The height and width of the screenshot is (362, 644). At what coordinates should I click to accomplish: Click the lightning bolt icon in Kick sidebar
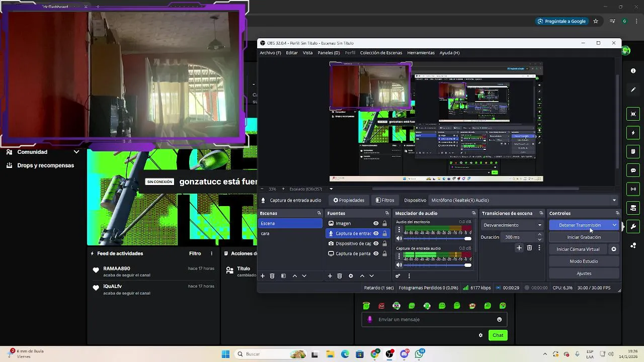click(633, 133)
